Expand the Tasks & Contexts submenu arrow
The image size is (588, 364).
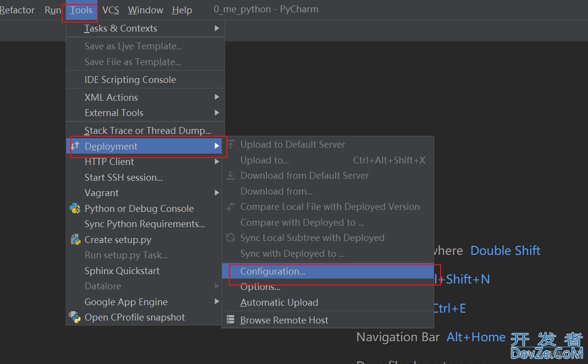click(x=217, y=28)
